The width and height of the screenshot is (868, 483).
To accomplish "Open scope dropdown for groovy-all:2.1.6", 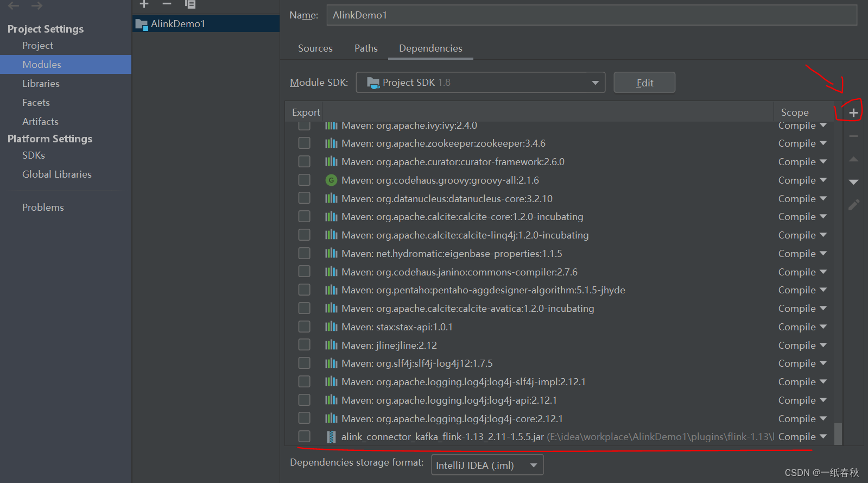I will tap(802, 180).
